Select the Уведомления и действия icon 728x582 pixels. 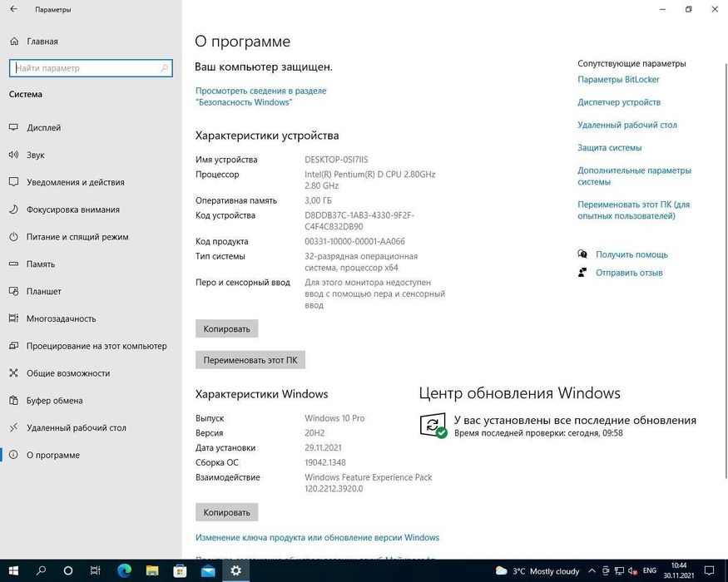(14, 182)
